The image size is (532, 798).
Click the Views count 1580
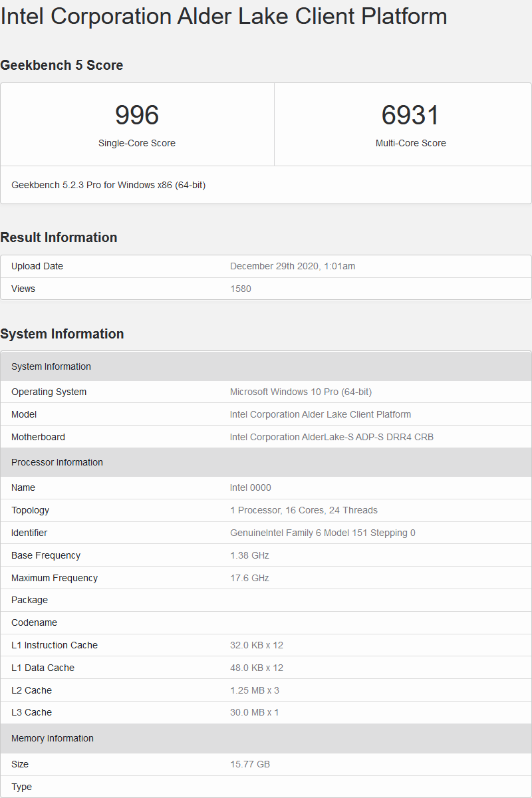point(241,289)
